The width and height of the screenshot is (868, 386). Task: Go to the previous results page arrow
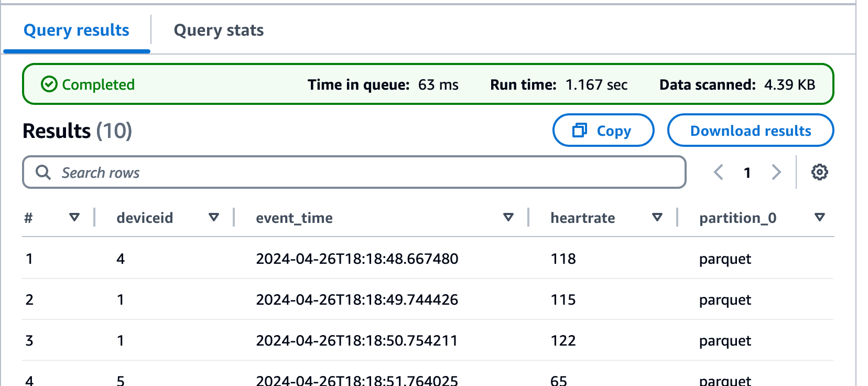(x=719, y=172)
